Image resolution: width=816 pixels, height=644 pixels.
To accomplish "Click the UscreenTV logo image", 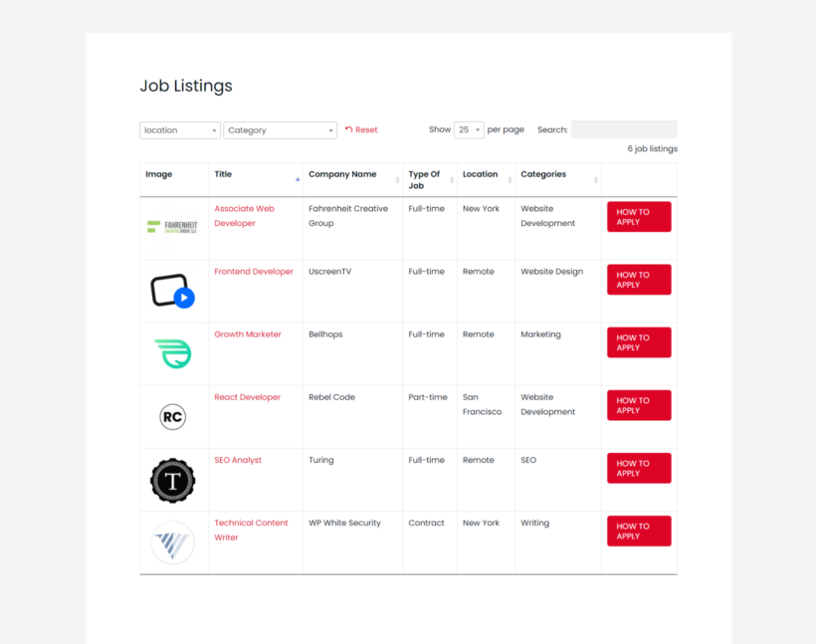I will coord(172,291).
